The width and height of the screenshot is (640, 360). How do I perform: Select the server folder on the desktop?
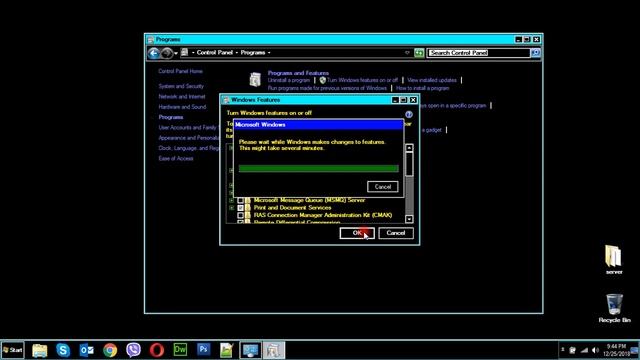(613, 260)
